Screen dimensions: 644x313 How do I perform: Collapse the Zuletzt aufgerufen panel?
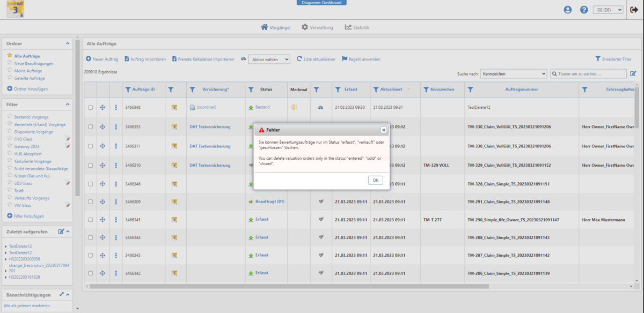coord(68,232)
